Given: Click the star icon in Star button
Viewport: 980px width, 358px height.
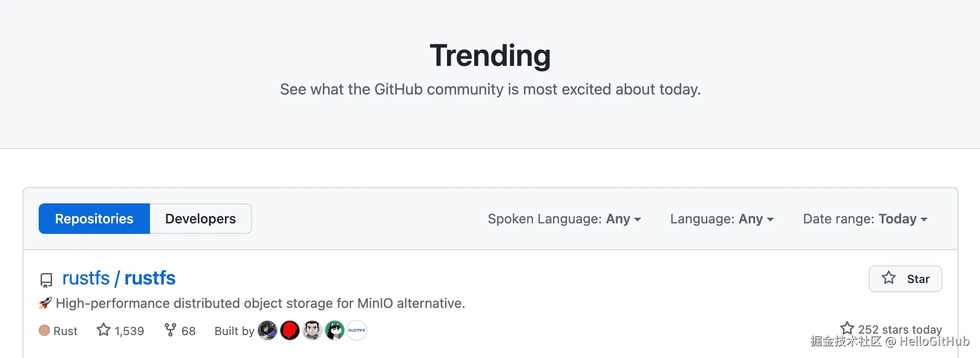Looking at the screenshot, I should [888, 278].
